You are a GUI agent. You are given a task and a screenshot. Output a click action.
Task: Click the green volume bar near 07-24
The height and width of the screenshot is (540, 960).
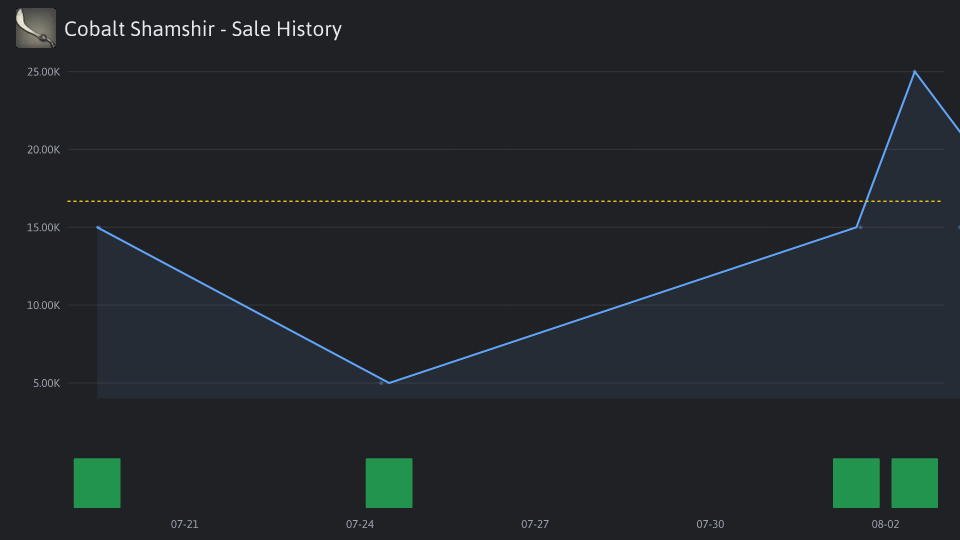tap(389, 482)
